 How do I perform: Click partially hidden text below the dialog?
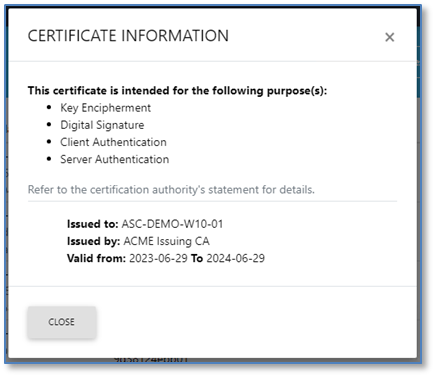[x=151, y=360]
